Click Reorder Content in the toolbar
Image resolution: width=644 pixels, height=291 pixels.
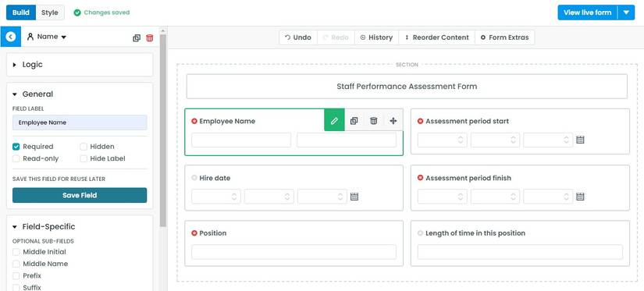436,37
